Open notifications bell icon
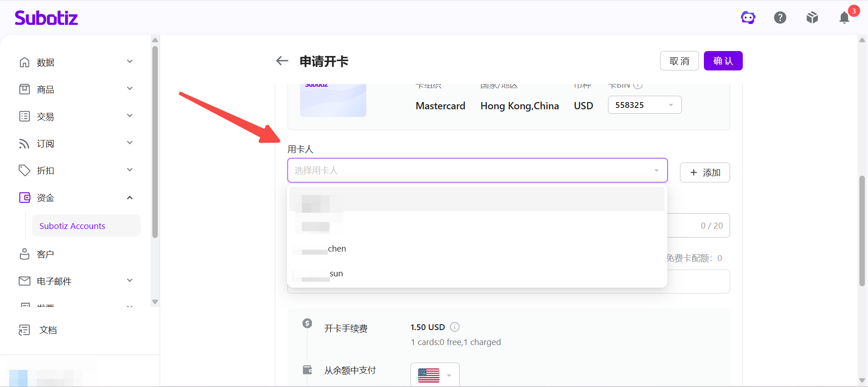Image resolution: width=868 pixels, height=387 pixels. click(844, 18)
